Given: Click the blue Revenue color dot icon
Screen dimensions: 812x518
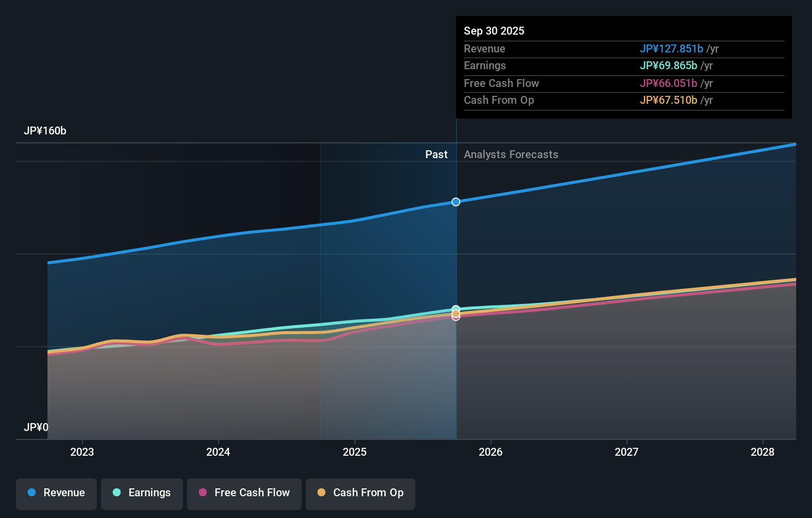Looking at the screenshot, I should pyautogui.click(x=33, y=493).
